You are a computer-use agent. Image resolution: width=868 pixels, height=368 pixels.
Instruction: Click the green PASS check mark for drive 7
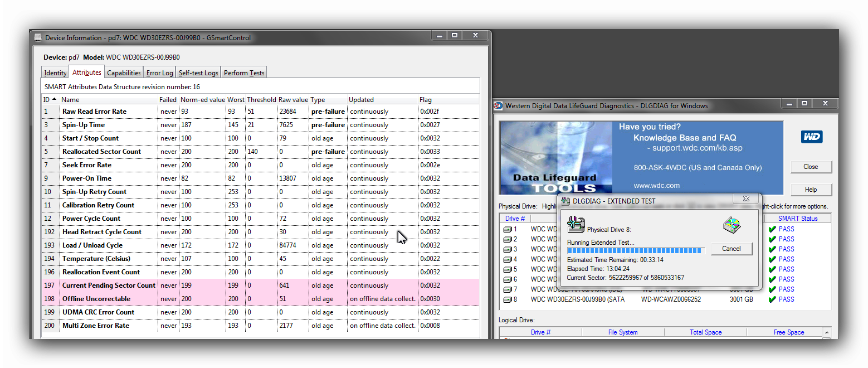772,289
